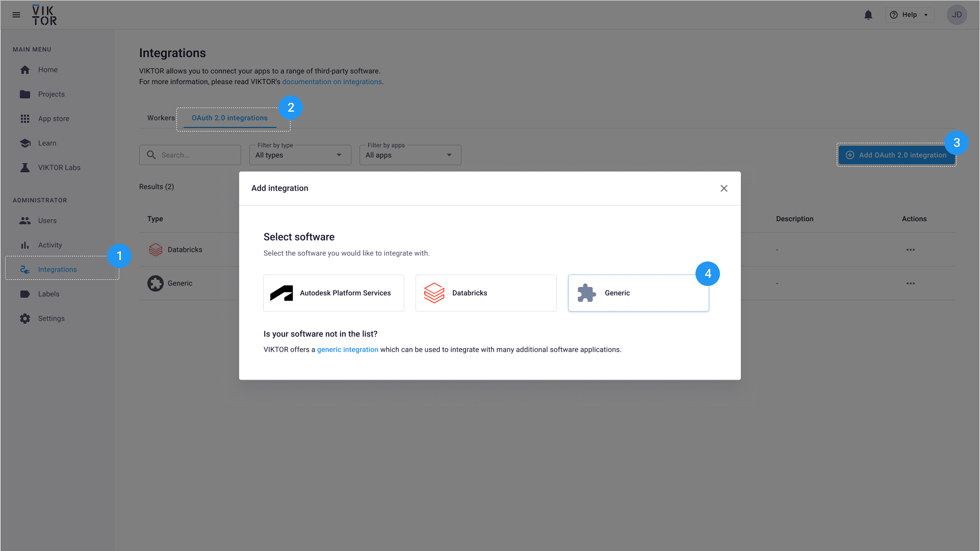The image size is (980, 551).
Task: Expand the Filter by apps dropdown
Action: pos(410,155)
